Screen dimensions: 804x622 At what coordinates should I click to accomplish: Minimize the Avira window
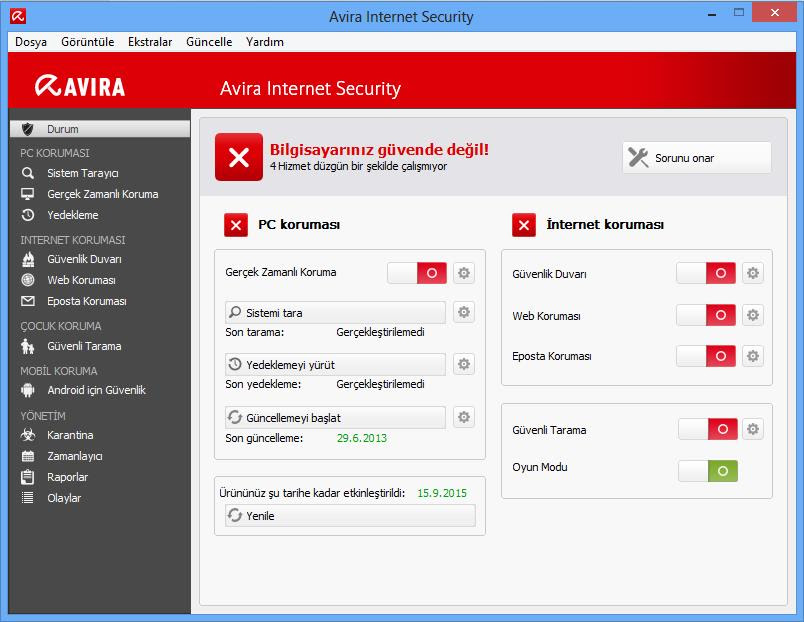pyautogui.click(x=712, y=14)
